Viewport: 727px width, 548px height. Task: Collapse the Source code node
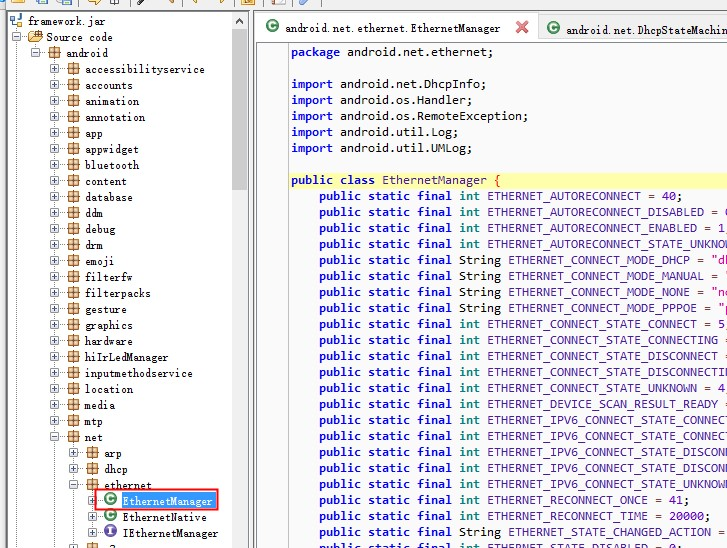tap(16, 36)
